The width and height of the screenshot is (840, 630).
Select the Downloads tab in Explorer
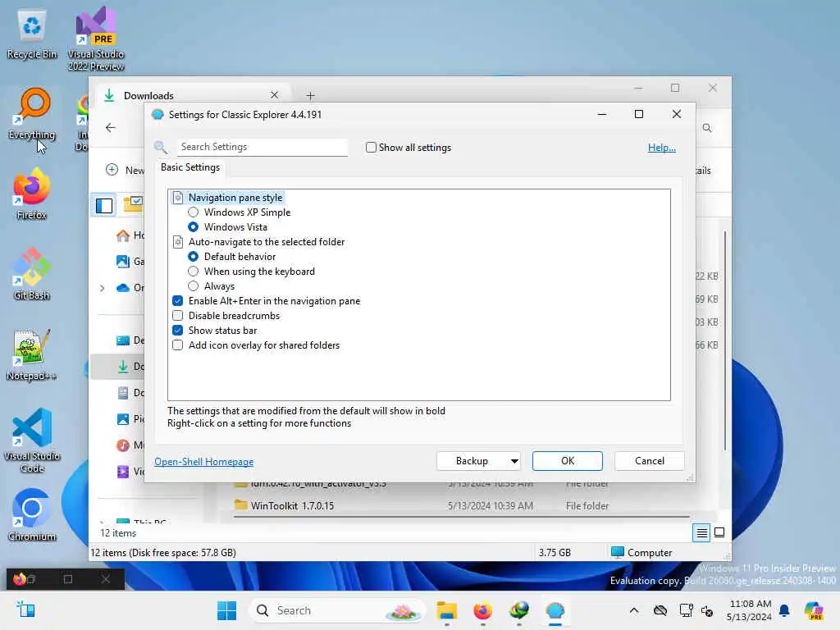(193, 95)
